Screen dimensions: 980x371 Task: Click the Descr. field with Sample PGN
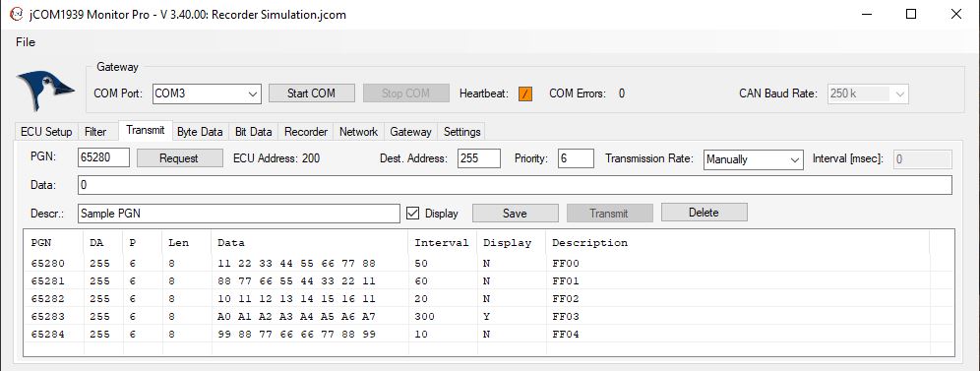click(239, 213)
